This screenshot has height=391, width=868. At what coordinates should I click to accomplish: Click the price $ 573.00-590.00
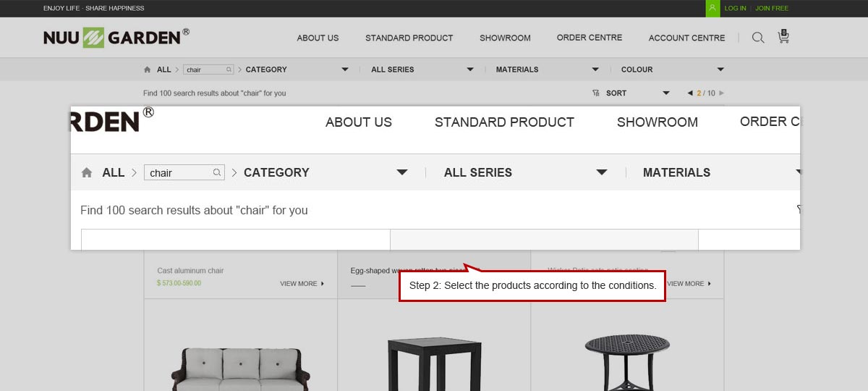coord(179,283)
